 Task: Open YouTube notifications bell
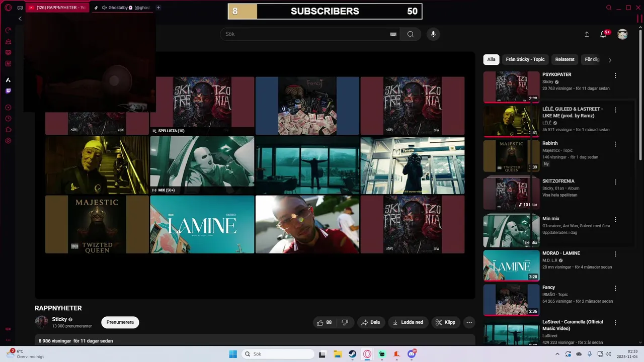coord(603,34)
